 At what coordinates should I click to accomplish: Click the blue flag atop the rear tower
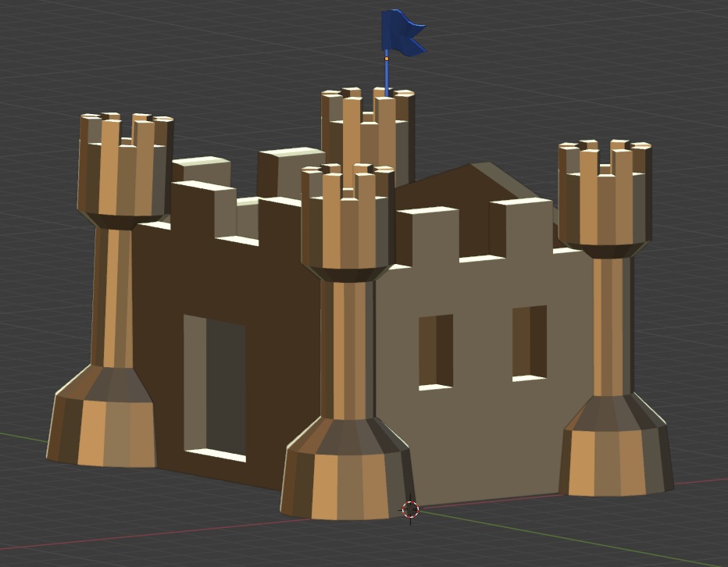(x=401, y=33)
